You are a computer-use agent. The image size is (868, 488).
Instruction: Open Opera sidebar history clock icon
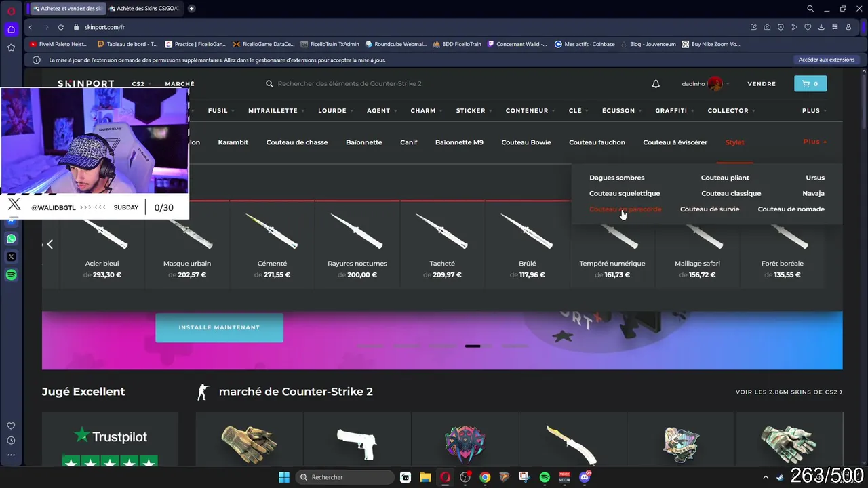point(11,441)
